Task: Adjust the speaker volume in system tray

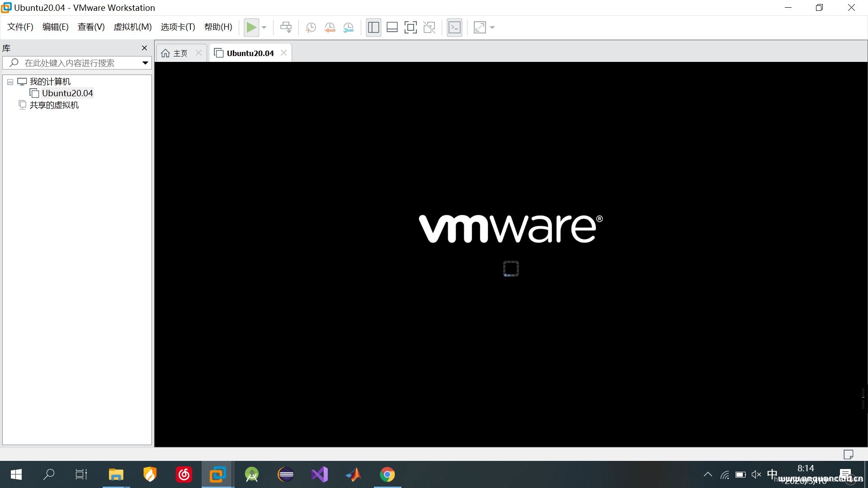Action: click(x=756, y=474)
